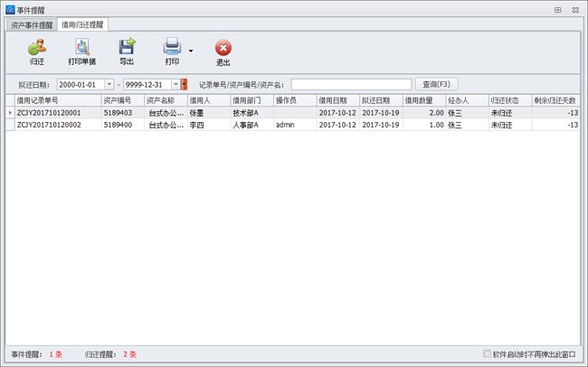Click the 查询(F3) search button
The width and height of the screenshot is (588, 367).
(436, 84)
